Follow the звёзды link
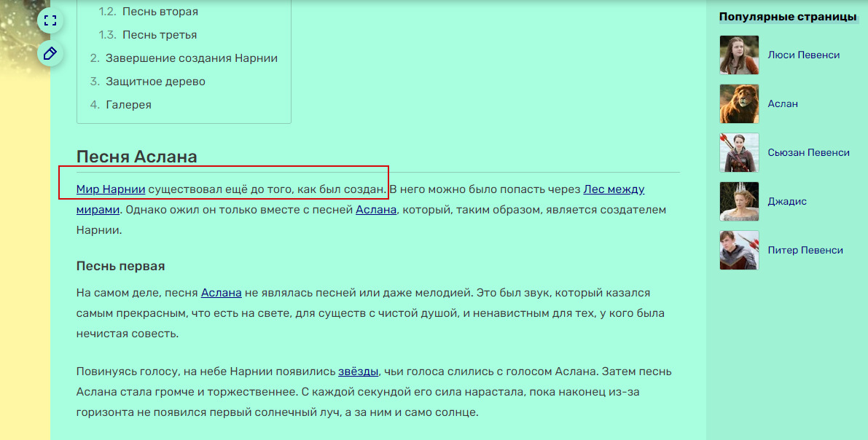Screen dimensions: 868x440 pos(358,372)
